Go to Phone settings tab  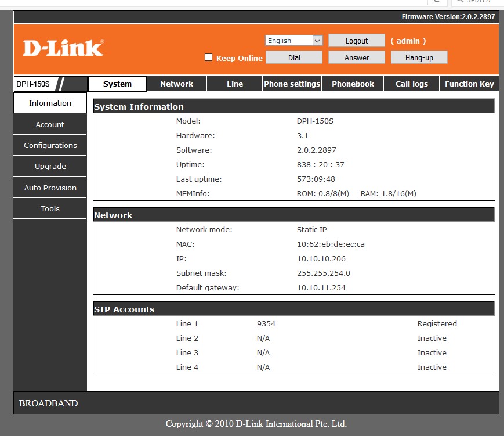(292, 84)
